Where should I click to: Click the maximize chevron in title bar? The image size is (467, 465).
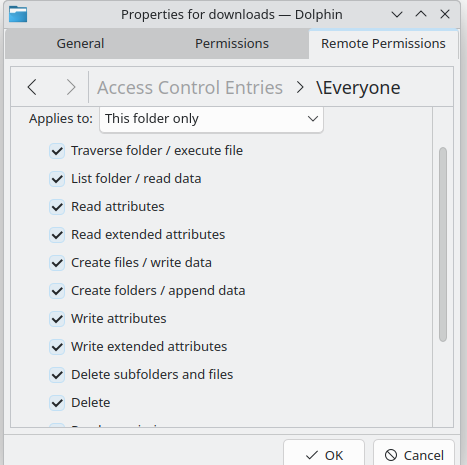(x=421, y=14)
